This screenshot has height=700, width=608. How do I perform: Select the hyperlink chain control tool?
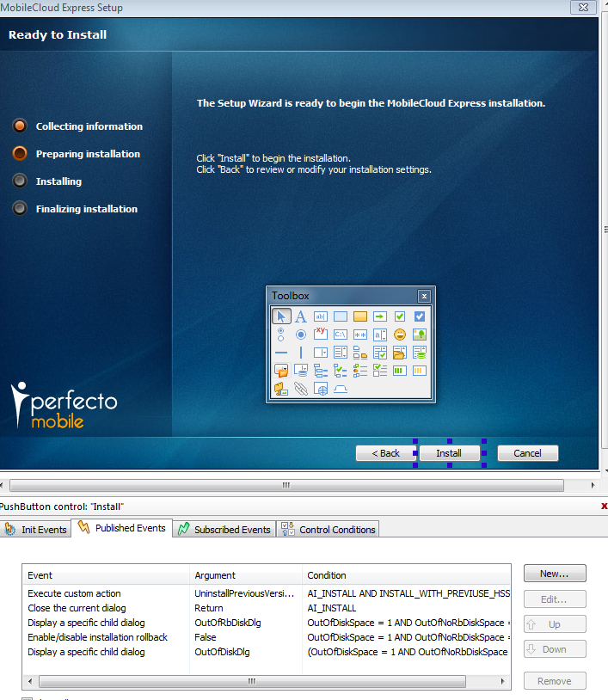(x=301, y=389)
